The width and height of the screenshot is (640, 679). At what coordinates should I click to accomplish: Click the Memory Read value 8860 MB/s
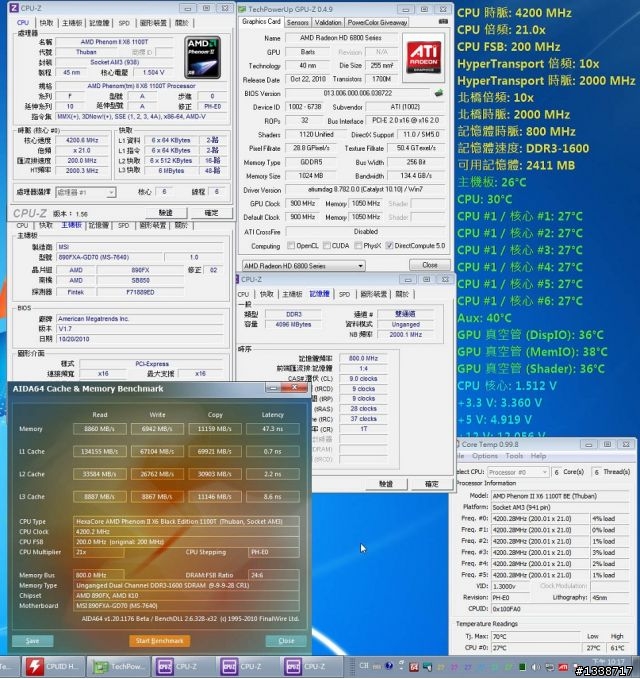[100, 429]
